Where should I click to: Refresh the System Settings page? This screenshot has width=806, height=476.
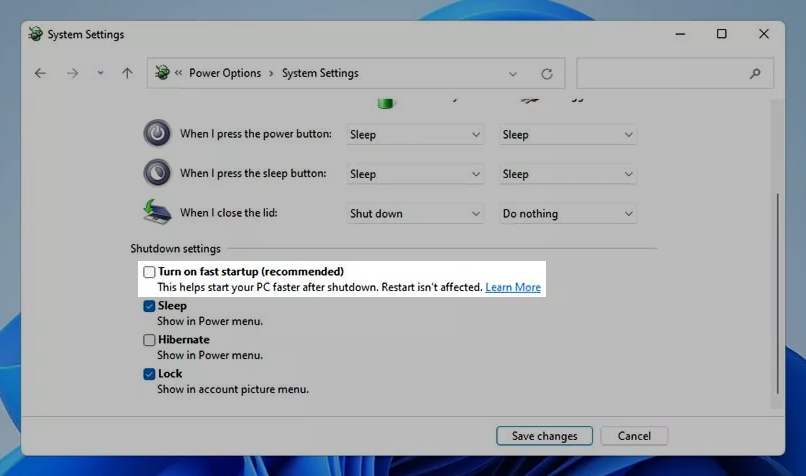click(547, 74)
